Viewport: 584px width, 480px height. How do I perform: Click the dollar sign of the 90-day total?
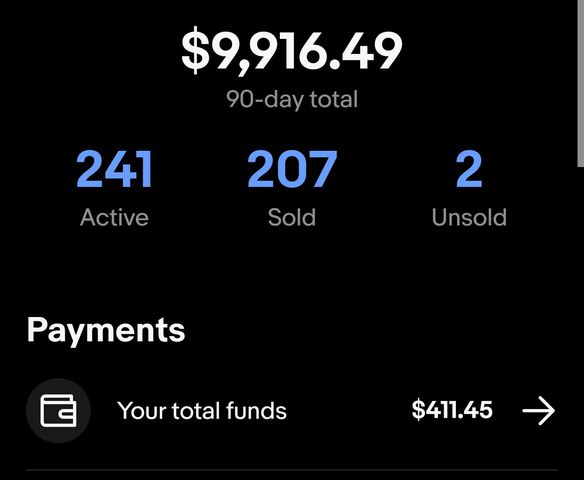pyautogui.click(x=195, y=50)
